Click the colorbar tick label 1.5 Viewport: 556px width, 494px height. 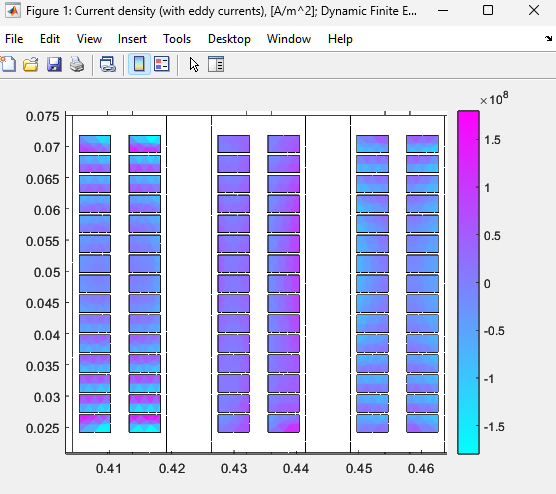click(492, 140)
